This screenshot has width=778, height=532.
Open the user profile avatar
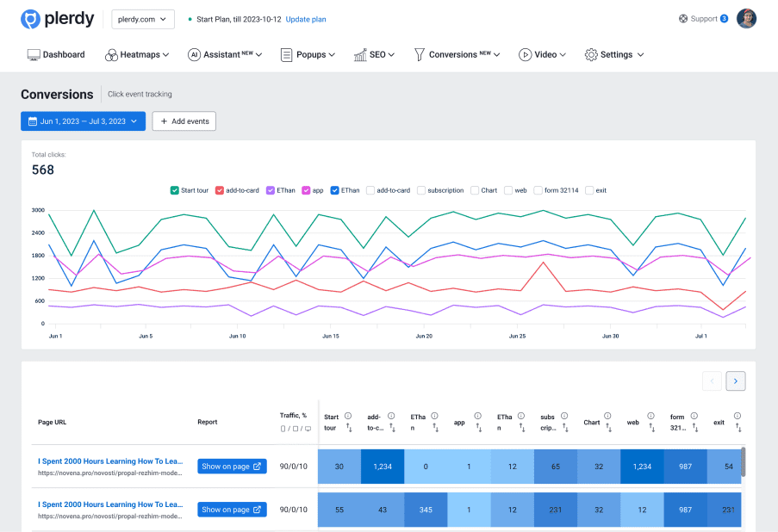(x=746, y=19)
